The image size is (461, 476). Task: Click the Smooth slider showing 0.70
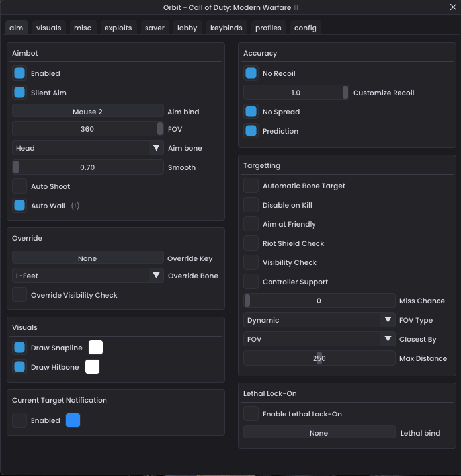tap(88, 167)
